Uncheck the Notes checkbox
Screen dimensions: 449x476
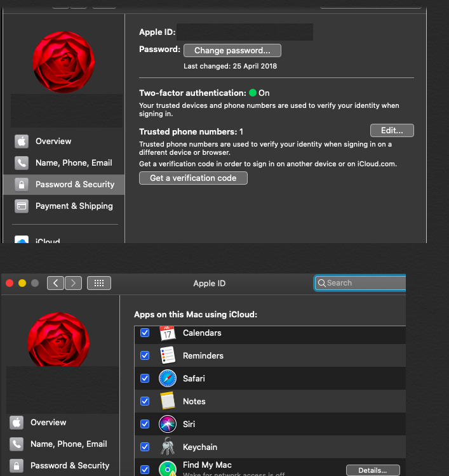pyautogui.click(x=145, y=401)
